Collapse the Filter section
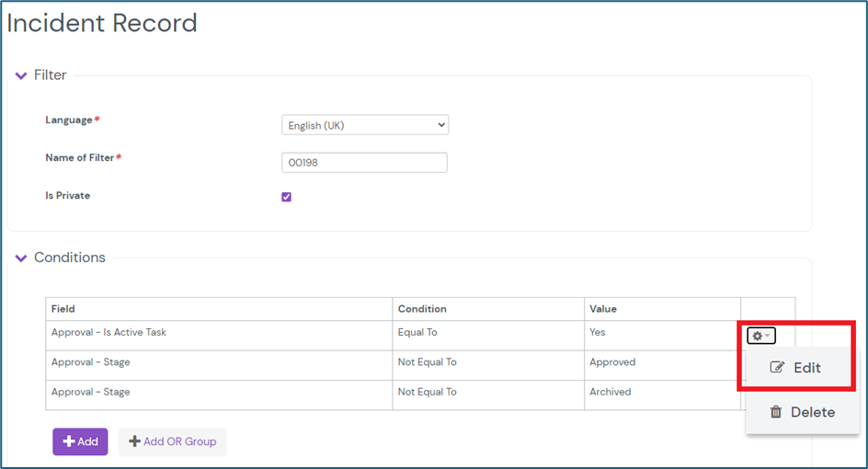 pos(21,75)
